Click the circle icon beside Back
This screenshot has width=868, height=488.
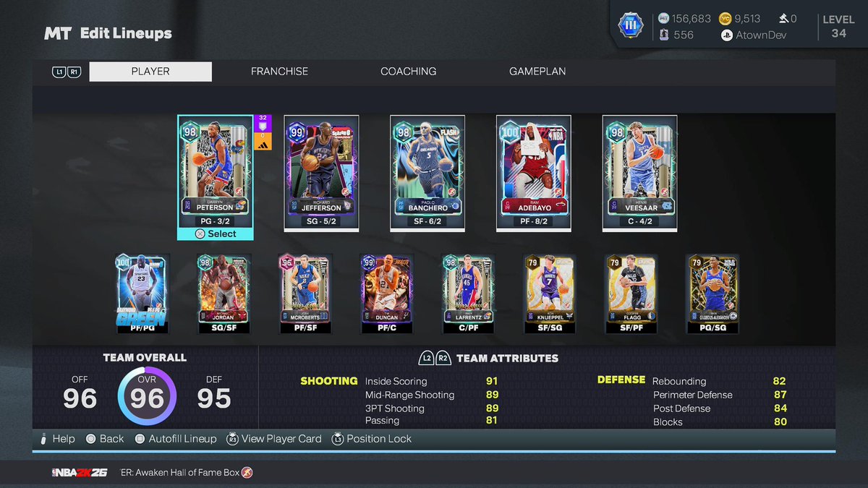pyautogui.click(x=90, y=439)
